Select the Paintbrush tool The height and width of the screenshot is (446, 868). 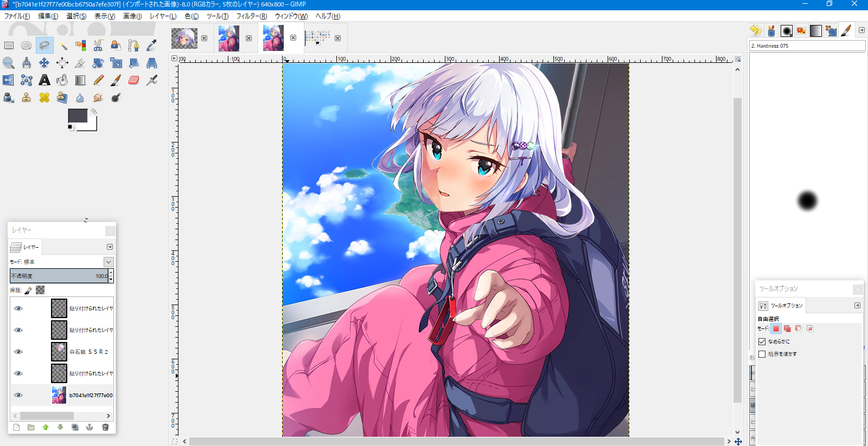(116, 80)
